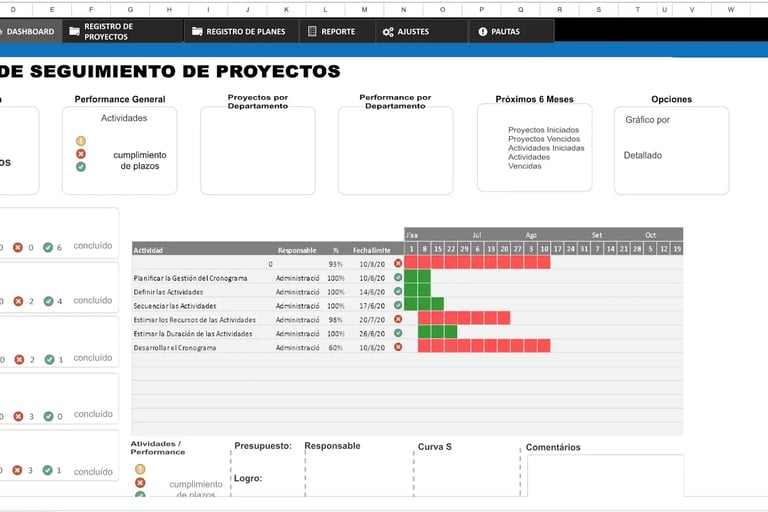Open the Ajustes settings tab

(422, 31)
